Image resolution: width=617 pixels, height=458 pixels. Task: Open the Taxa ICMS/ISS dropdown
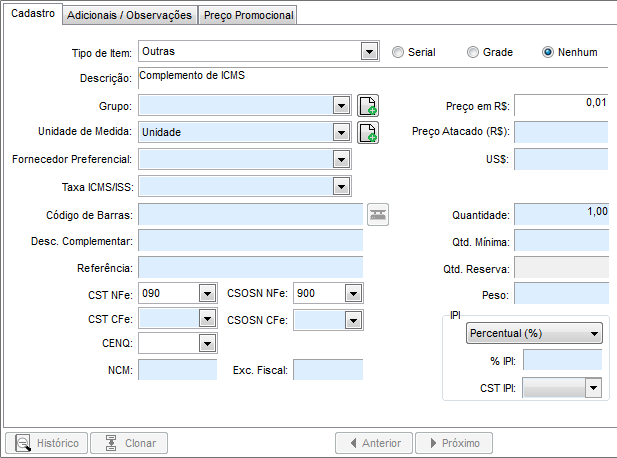click(x=341, y=186)
